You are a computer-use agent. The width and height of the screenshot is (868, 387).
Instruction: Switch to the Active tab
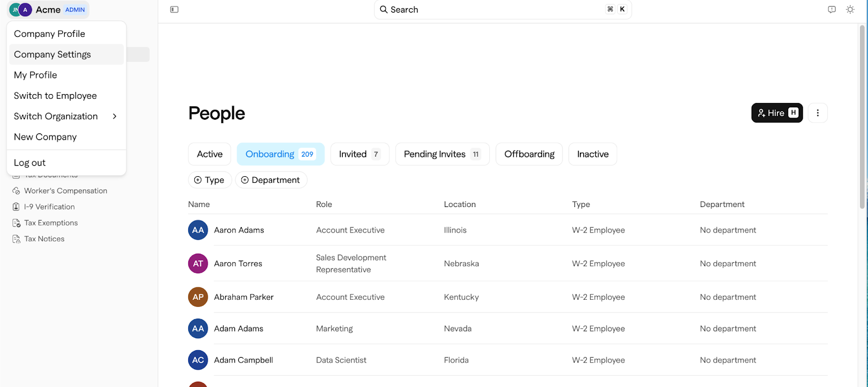pyautogui.click(x=209, y=154)
